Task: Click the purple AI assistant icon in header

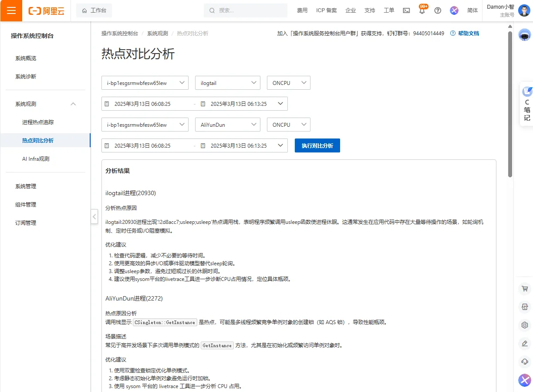Action: 454,10
